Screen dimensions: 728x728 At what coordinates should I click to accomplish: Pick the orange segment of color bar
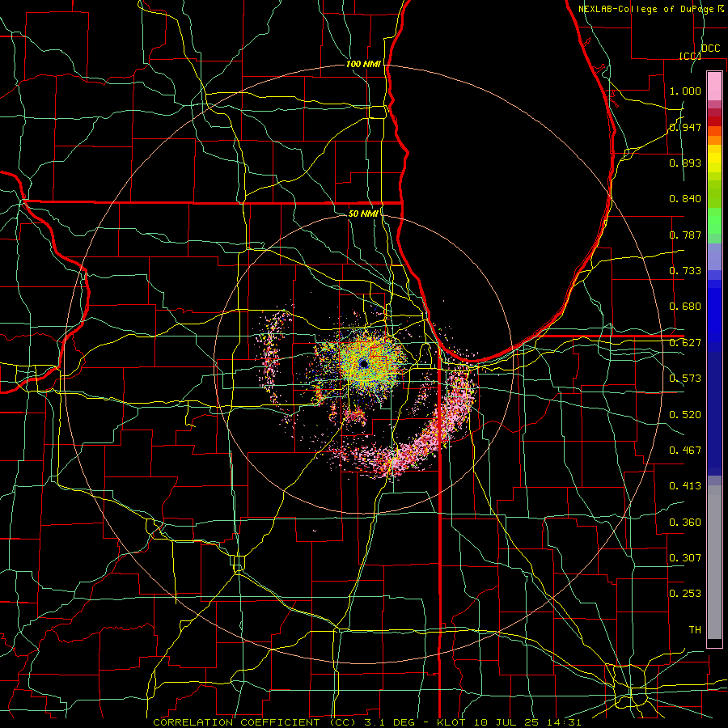714,140
